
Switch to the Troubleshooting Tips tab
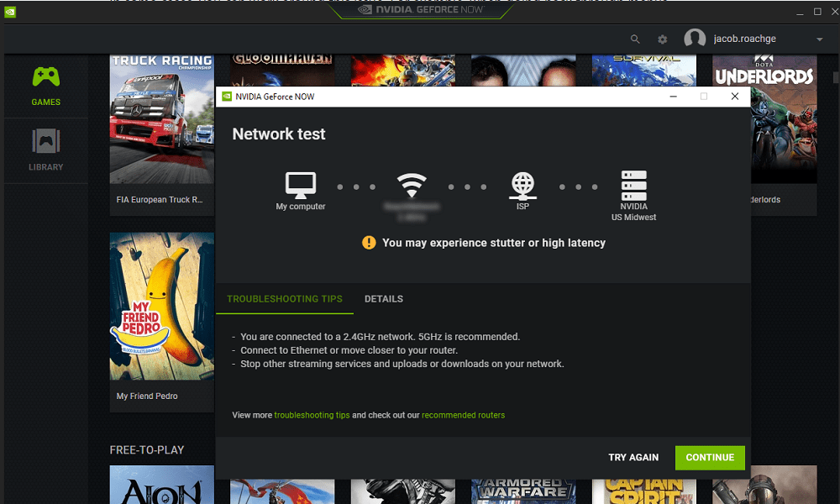285,299
